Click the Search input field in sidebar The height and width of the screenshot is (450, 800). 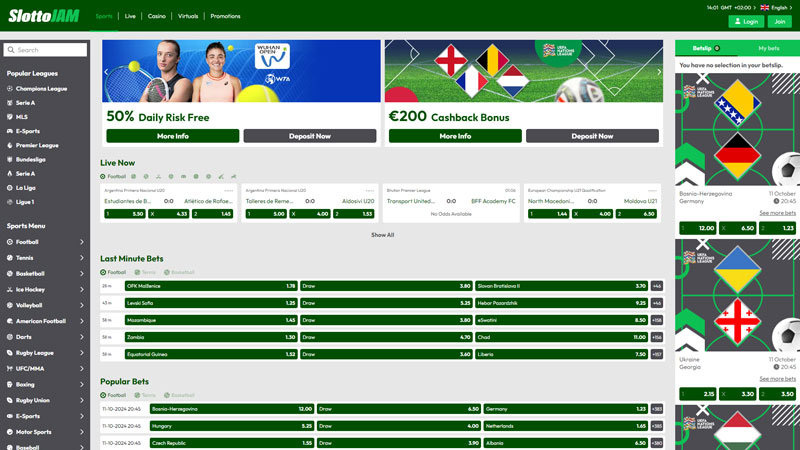46,49
